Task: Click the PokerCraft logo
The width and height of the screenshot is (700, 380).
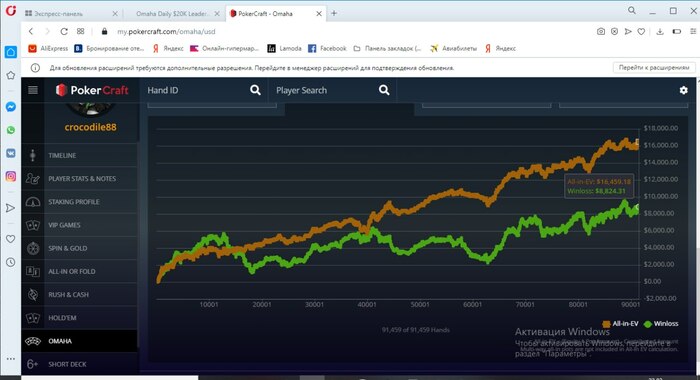Action: point(92,90)
